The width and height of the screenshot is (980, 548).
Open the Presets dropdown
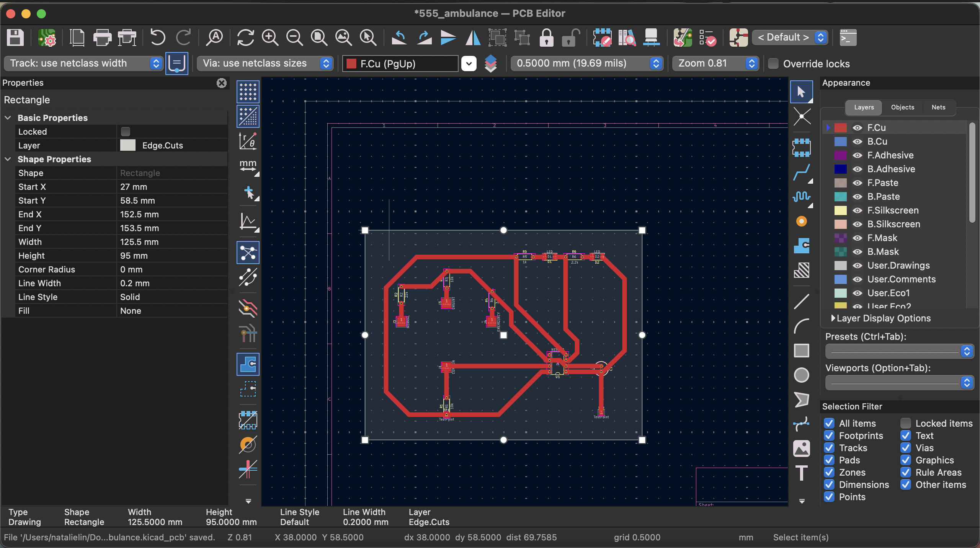point(900,351)
